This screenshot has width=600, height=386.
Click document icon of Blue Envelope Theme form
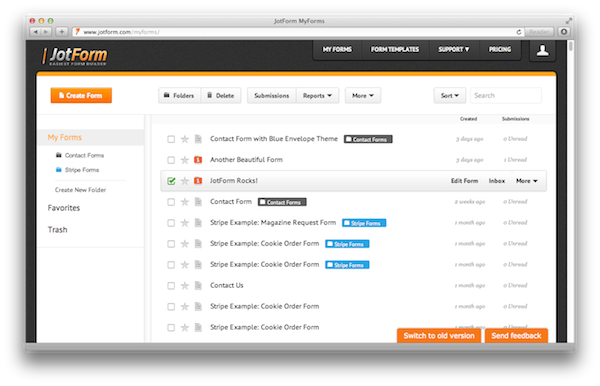198,139
